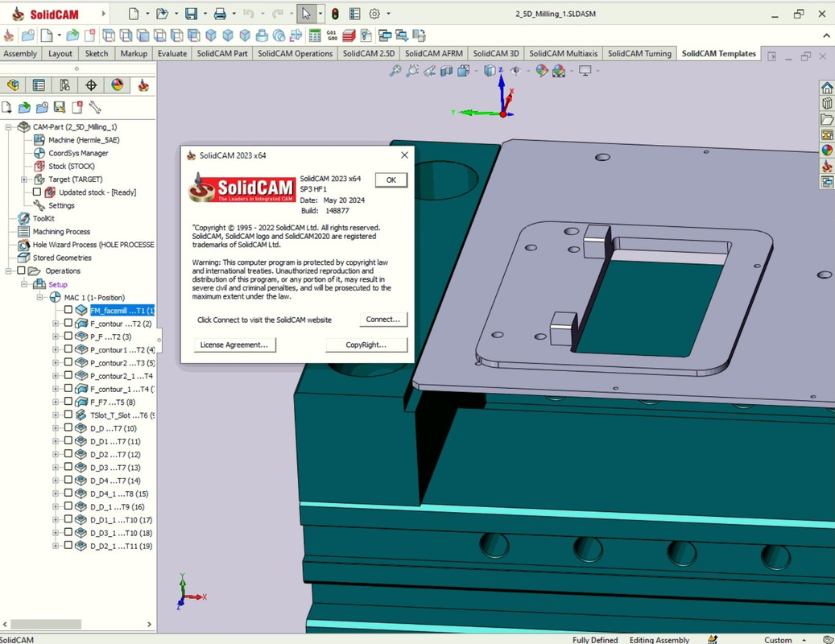Open the Options gear dropdown arrow
Screen dimensions: 835x644
click(x=388, y=14)
